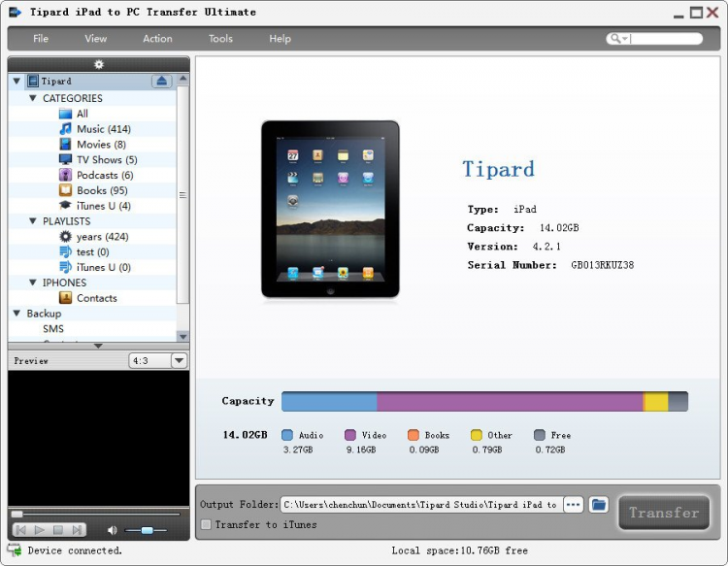Open the 4:3 aspect ratio dropdown

(179, 361)
